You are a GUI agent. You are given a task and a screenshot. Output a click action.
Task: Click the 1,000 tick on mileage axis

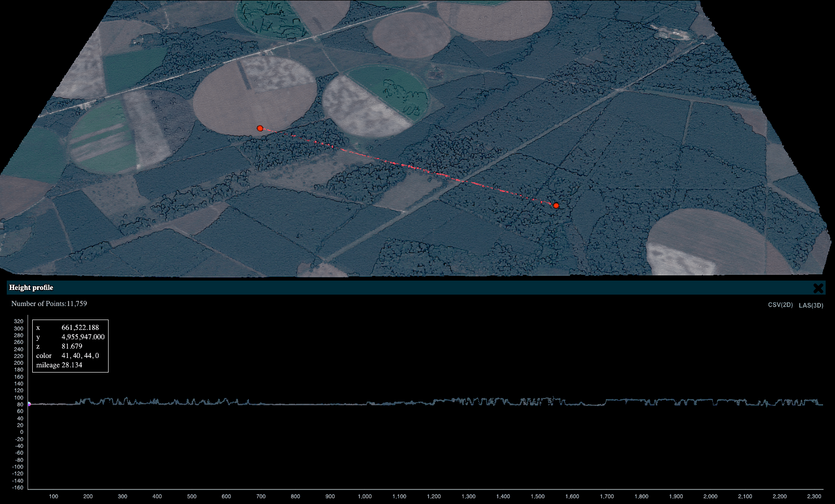[365, 496]
